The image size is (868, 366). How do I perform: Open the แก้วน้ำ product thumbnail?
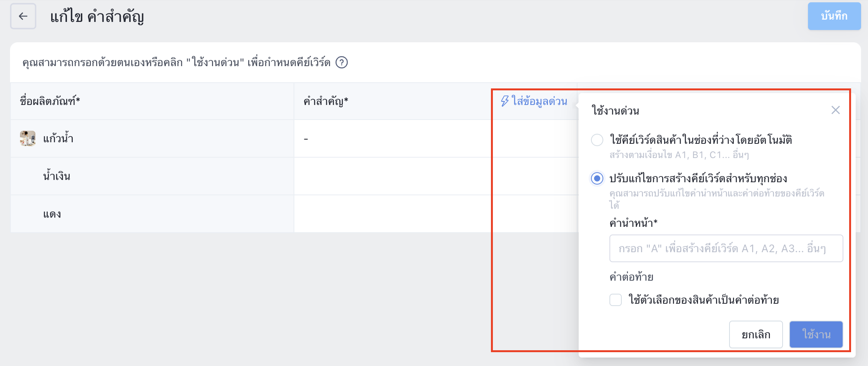coord(28,138)
